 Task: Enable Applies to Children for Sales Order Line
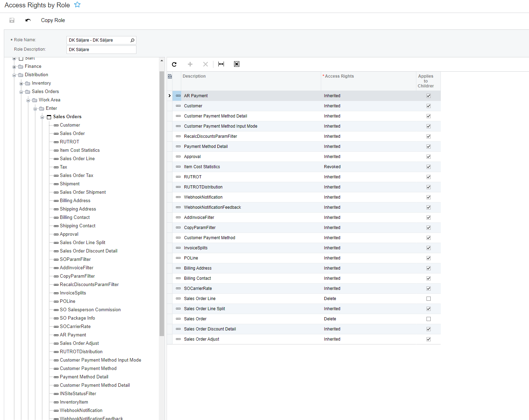coord(428,299)
